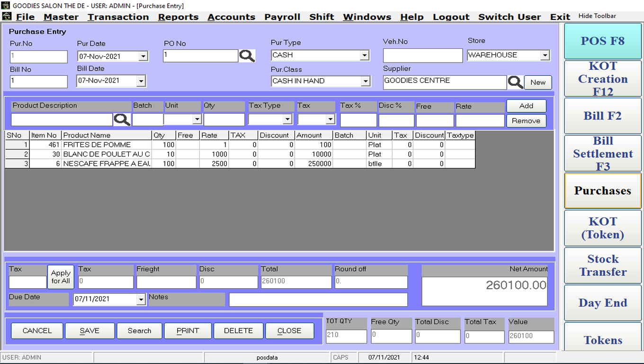Click Exit in the menu bar
644x364 pixels.
click(560, 17)
